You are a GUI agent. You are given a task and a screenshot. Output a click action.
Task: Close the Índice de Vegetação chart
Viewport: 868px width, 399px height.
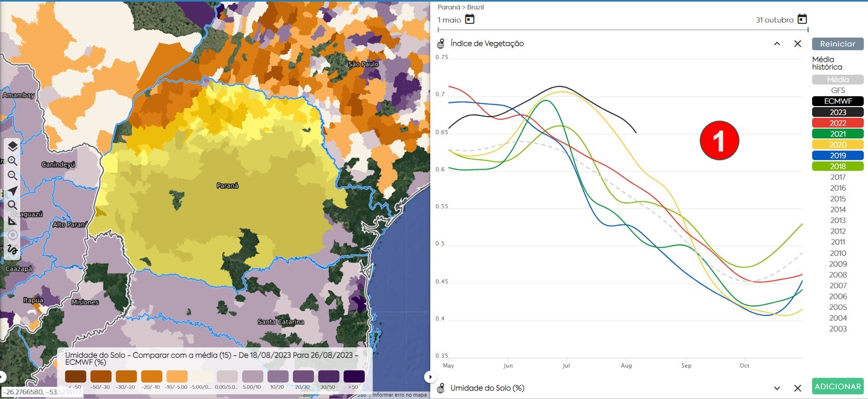[797, 44]
